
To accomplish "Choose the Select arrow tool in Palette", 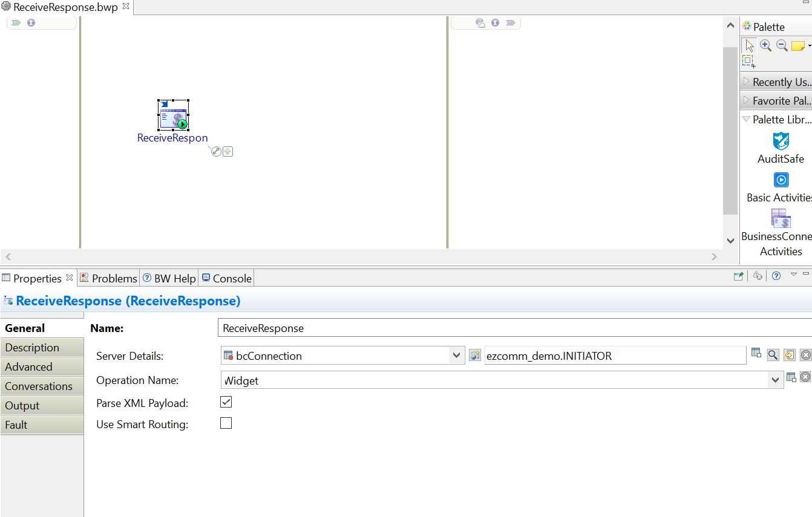I will pyautogui.click(x=750, y=45).
